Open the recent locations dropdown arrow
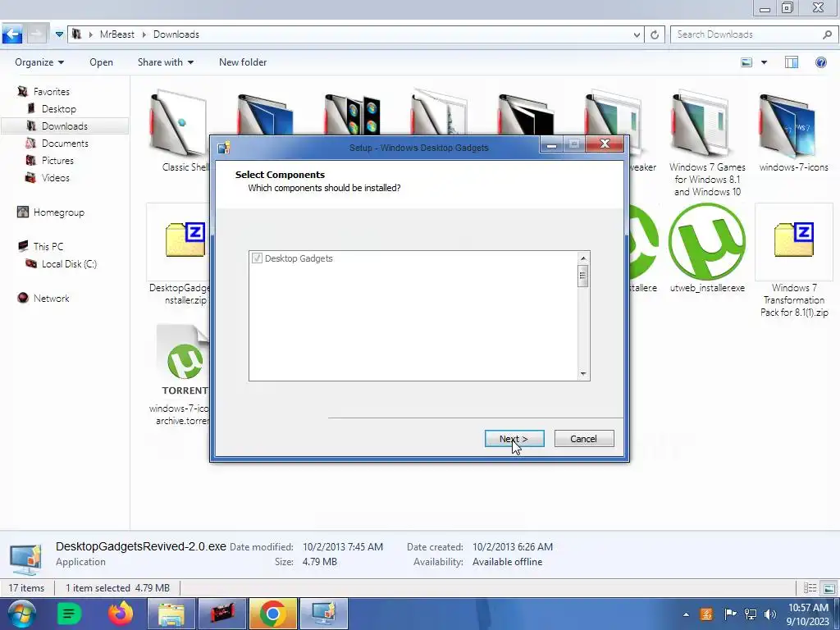The width and height of the screenshot is (840, 630). [59, 34]
